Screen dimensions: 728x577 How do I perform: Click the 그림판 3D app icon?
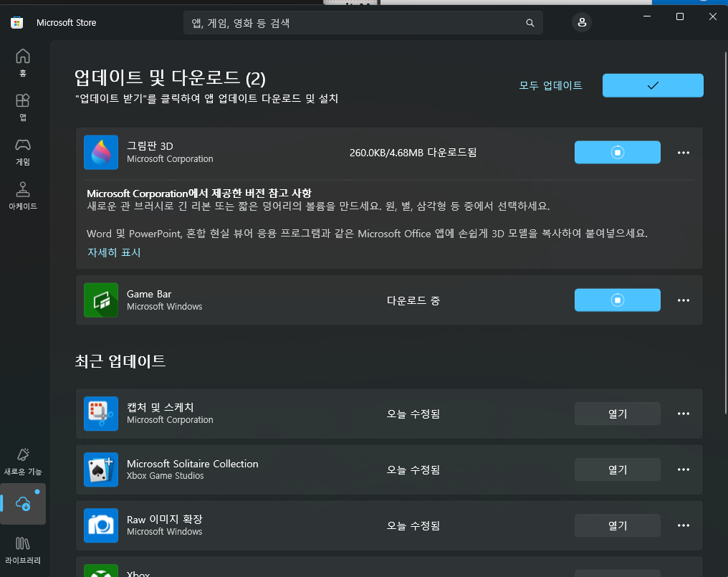click(101, 153)
